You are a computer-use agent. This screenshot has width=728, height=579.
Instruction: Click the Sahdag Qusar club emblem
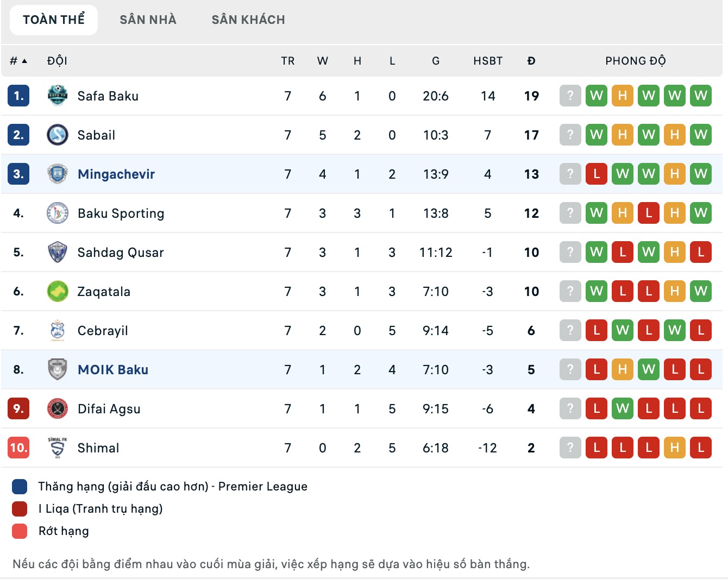click(58, 252)
